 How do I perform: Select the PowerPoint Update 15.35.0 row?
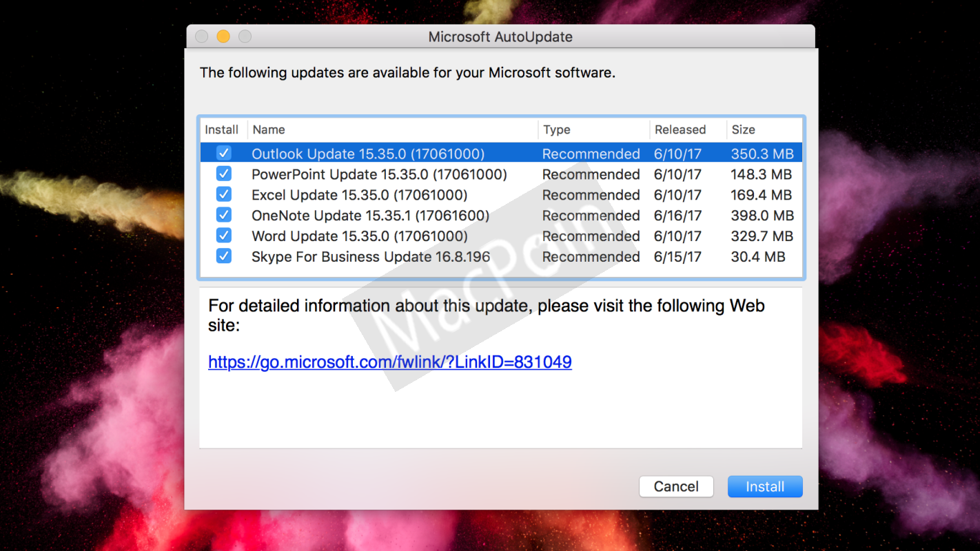pos(379,174)
